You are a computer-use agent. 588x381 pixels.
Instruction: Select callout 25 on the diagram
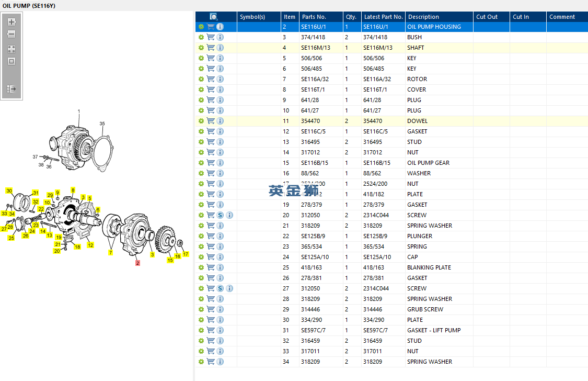coord(11,238)
